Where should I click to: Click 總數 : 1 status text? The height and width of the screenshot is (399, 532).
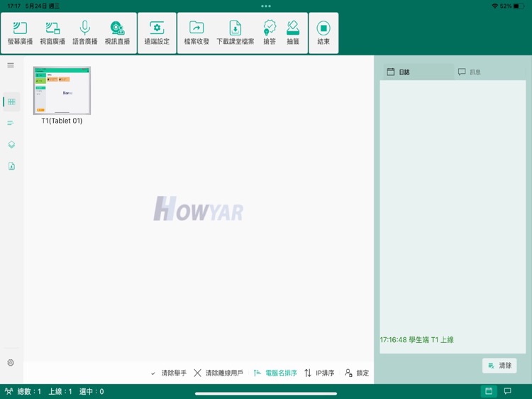29,391
